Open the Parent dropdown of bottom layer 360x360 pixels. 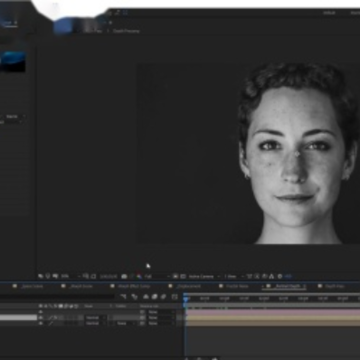161,323
